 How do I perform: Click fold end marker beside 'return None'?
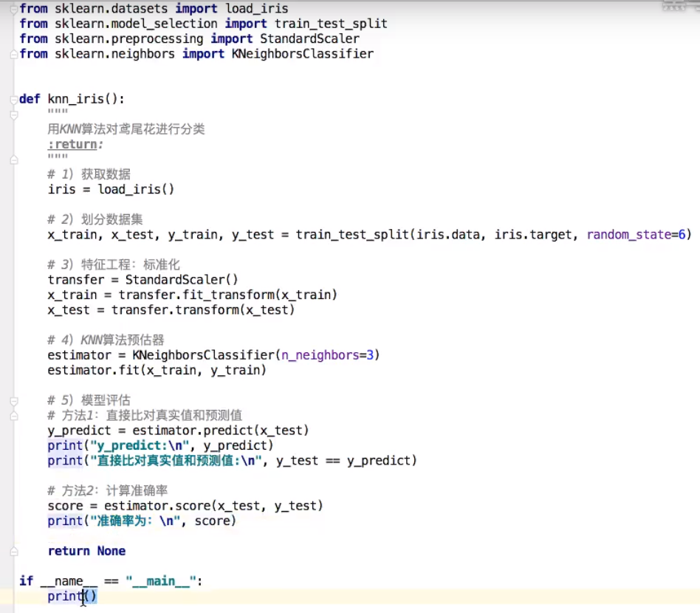pos(14,552)
